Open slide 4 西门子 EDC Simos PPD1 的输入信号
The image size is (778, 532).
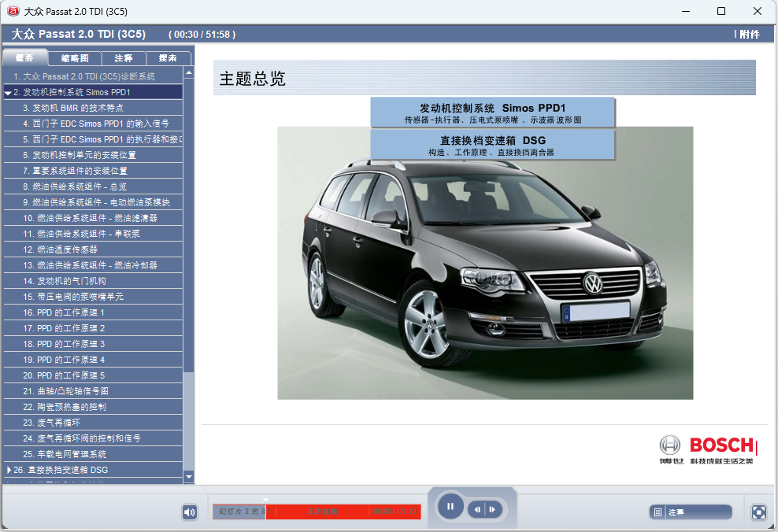(93, 124)
